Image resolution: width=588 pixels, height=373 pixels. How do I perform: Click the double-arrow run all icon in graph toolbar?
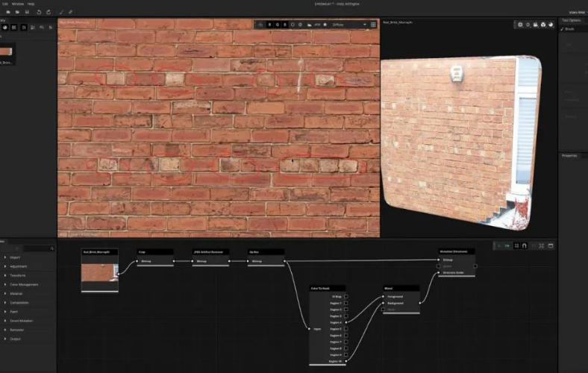(507, 246)
